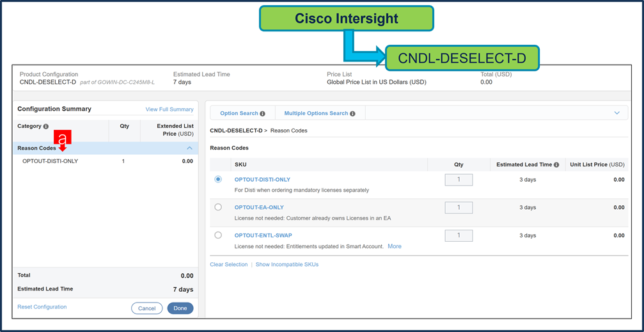Click info icon beside Option Search
The width and height of the screenshot is (644, 332).
click(262, 113)
